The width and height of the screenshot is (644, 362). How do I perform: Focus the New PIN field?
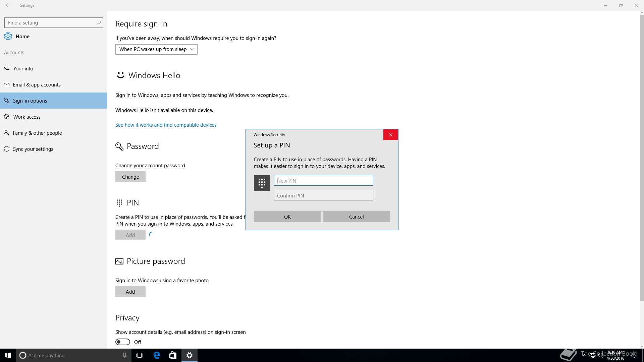pos(324,180)
